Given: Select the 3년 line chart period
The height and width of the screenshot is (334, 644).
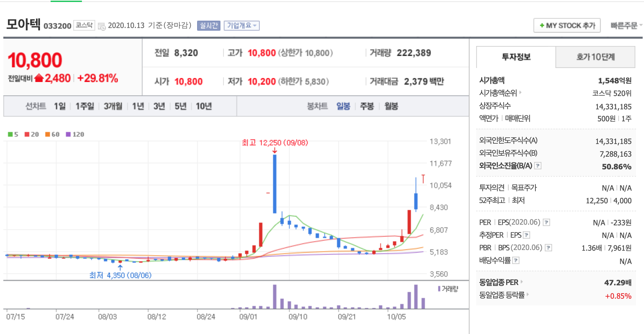Looking at the screenshot, I should [159, 106].
